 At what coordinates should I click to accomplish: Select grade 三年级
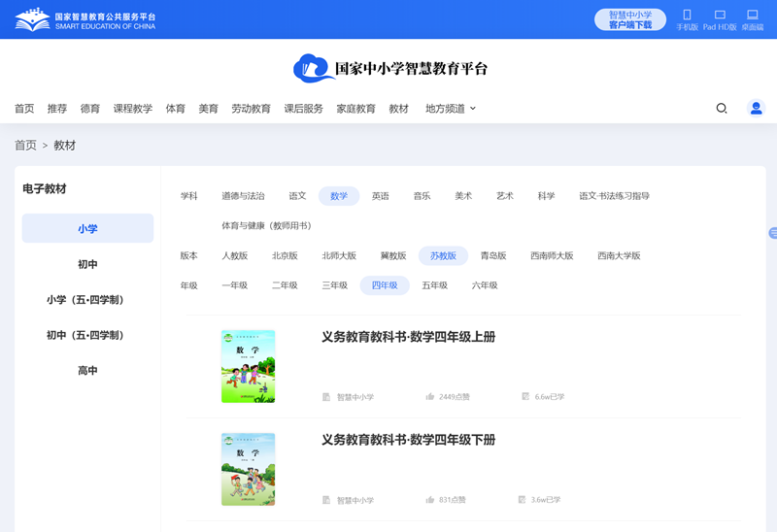click(335, 285)
